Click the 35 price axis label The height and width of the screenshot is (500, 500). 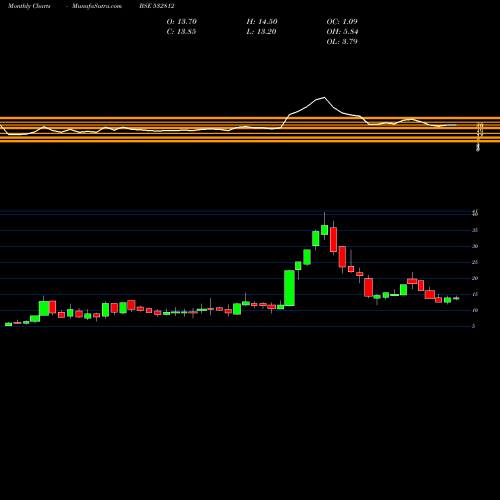tap(475, 230)
